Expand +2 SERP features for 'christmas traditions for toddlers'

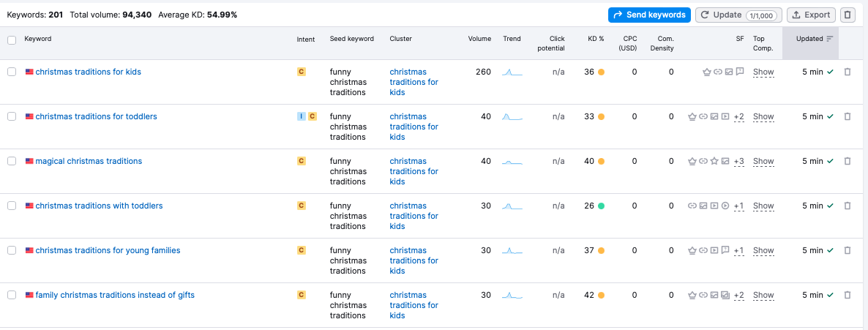coord(738,117)
